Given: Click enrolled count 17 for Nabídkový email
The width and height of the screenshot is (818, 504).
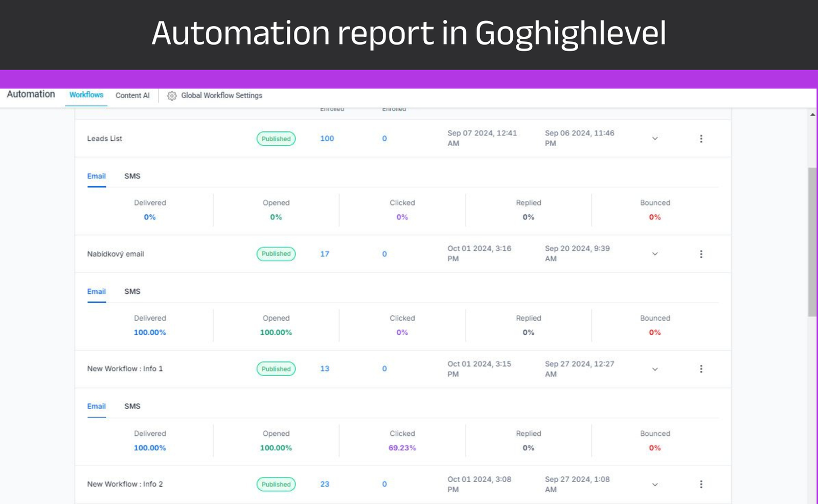Looking at the screenshot, I should [325, 254].
